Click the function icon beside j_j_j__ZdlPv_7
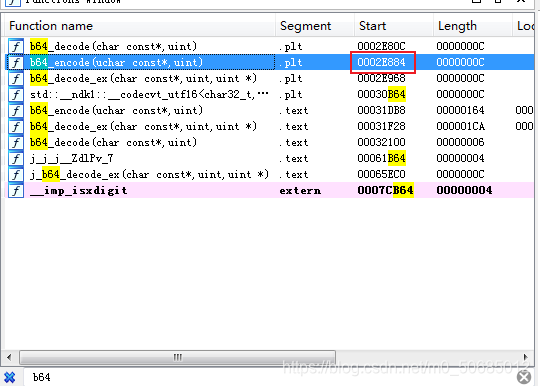540x386 pixels. [x=16, y=158]
